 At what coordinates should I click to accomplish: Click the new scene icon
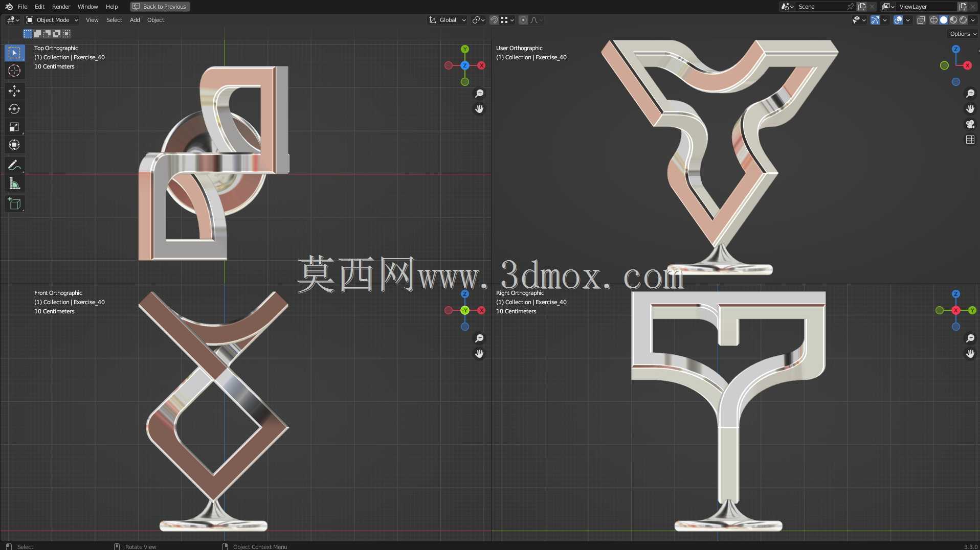tap(862, 7)
